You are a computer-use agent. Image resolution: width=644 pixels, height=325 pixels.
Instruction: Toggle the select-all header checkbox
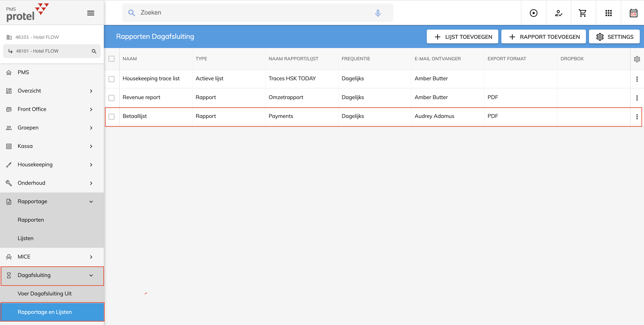111,59
